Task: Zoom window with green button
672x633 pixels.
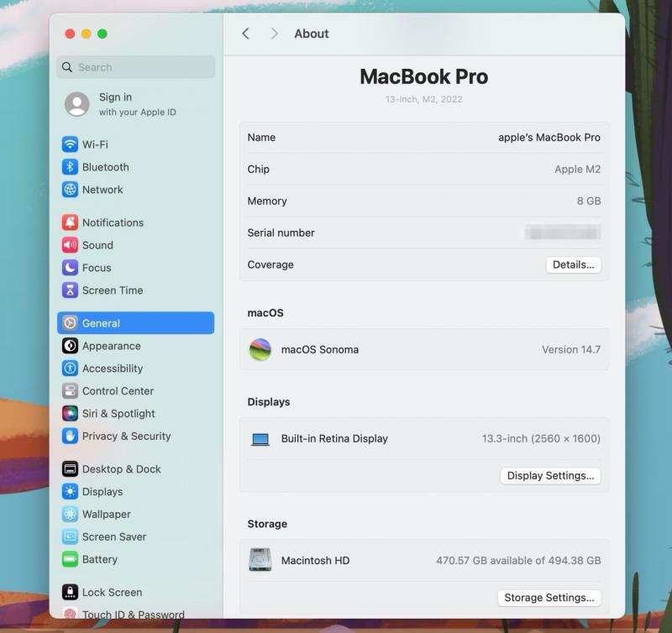Action: (102, 34)
